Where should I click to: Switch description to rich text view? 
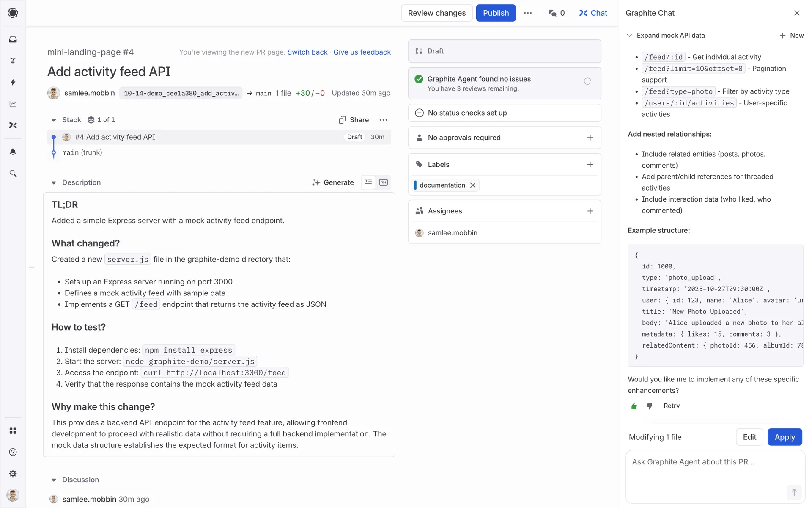368,182
